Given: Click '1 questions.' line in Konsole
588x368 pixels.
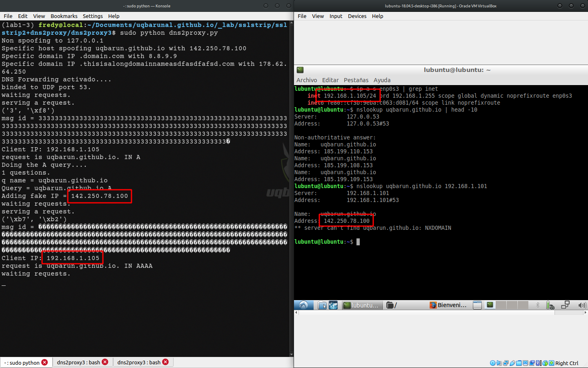Looking at the screenshot, I should [x=26, y=173].
